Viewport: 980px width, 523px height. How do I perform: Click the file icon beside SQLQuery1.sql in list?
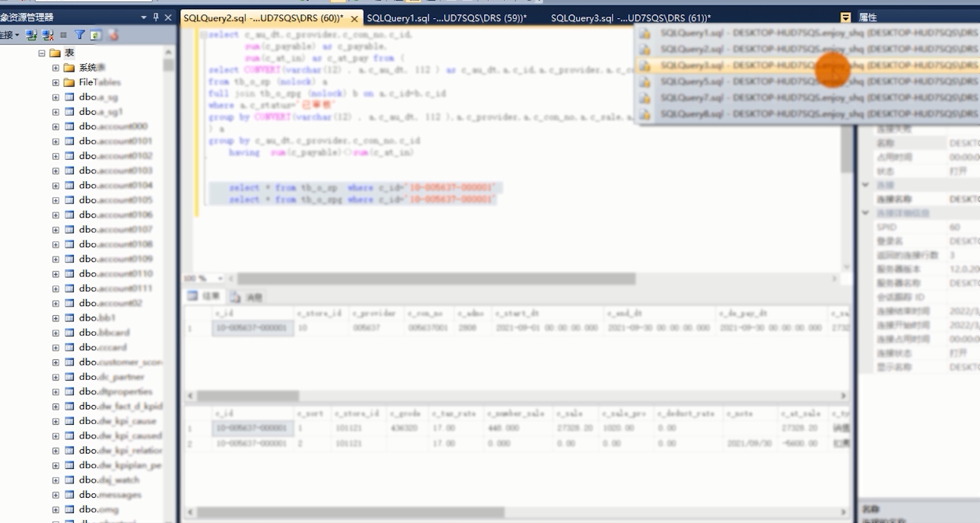point(645,33)
